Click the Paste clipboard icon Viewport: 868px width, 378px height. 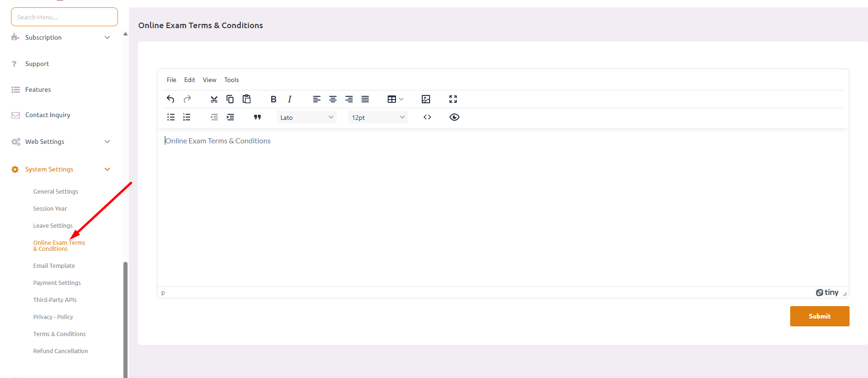(246, 99)
